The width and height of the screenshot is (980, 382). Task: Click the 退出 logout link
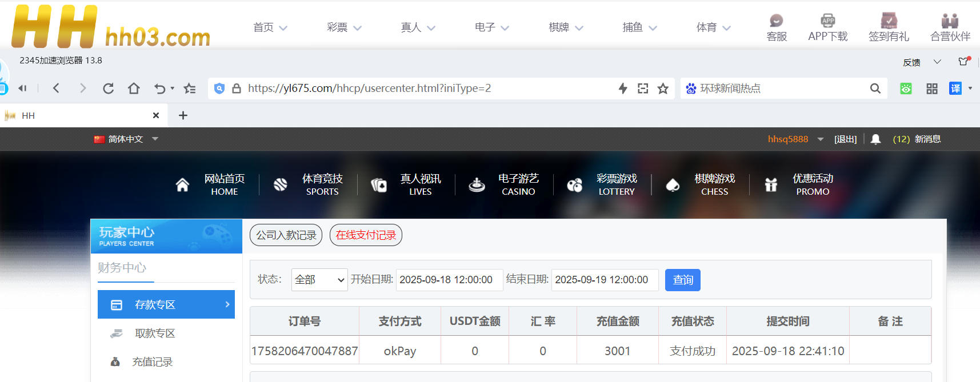click(845, 139)
